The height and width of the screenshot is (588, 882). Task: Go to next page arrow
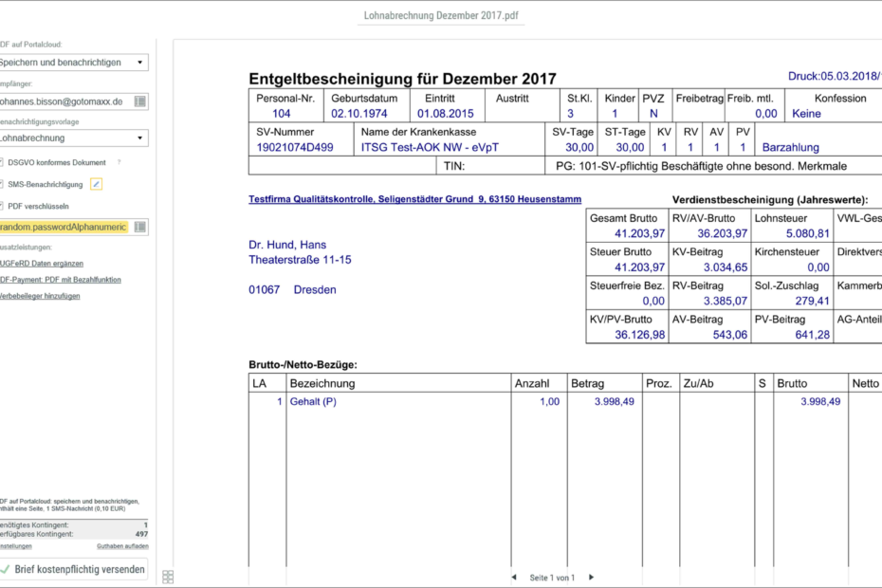pyautogui.click(x=591, y=578)
